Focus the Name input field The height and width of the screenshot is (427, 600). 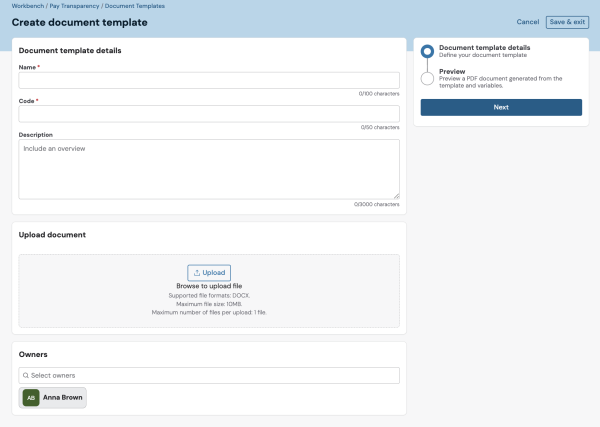pyautogui.click(x=209, y=80)
